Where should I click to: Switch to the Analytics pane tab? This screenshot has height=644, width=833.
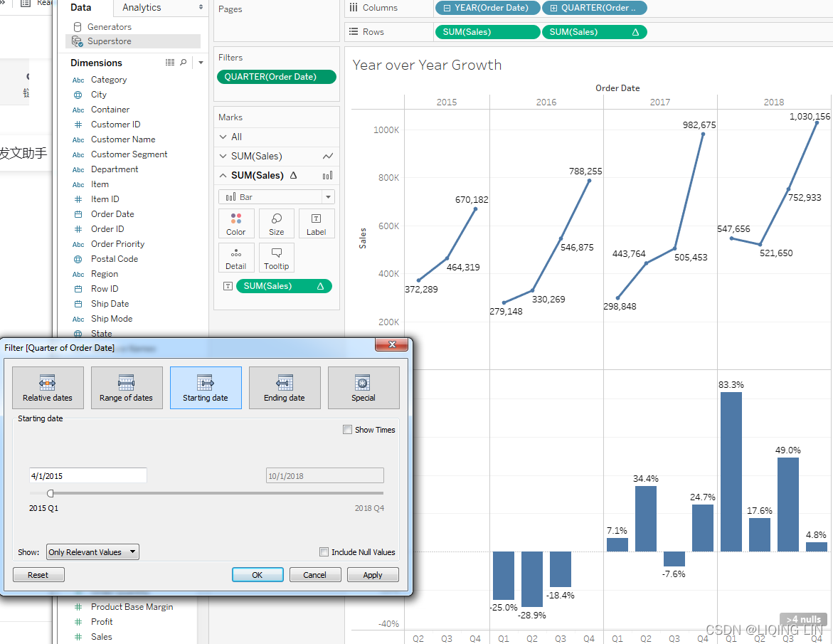142,7
